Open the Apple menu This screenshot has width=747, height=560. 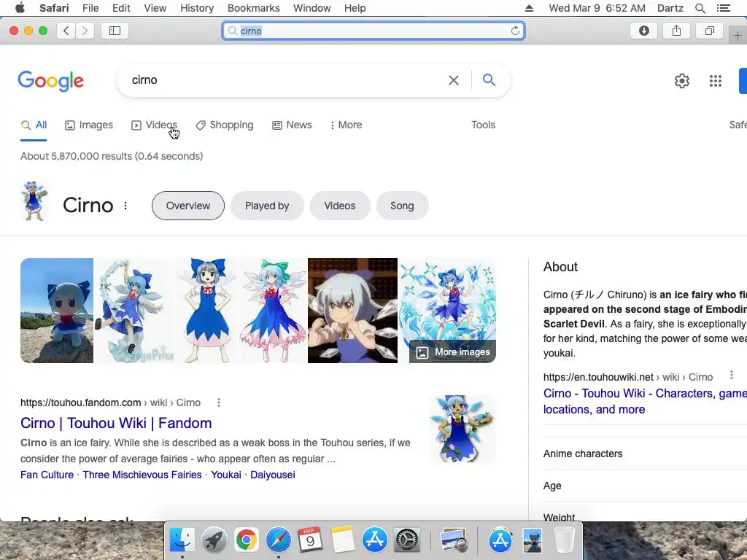[20, 8]
